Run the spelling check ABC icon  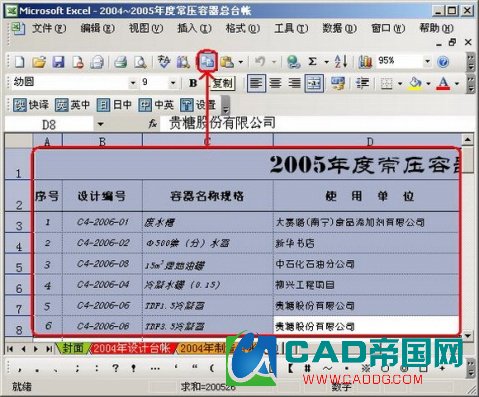point(164,62)
